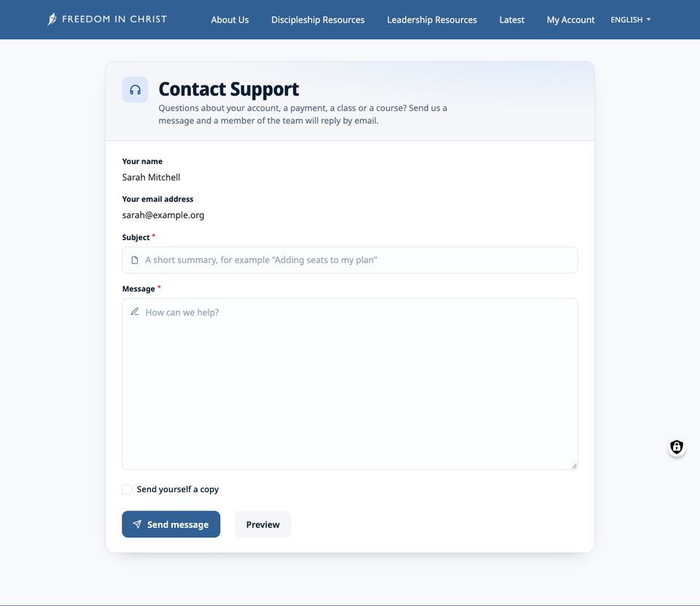Click the paper plane icon on Send message
Screen dimensions: 700x606
point(137,524)
